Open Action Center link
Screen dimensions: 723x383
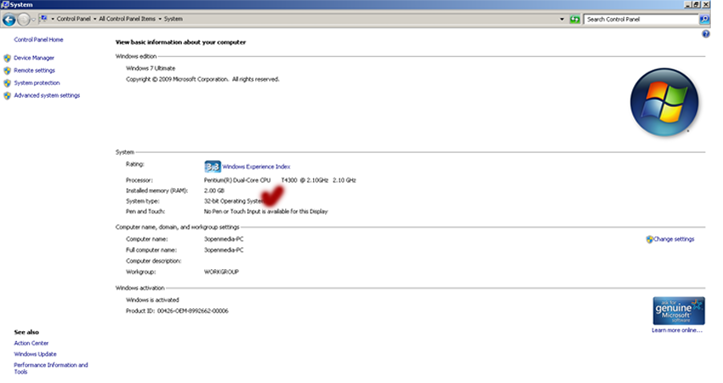coord(31,343)
